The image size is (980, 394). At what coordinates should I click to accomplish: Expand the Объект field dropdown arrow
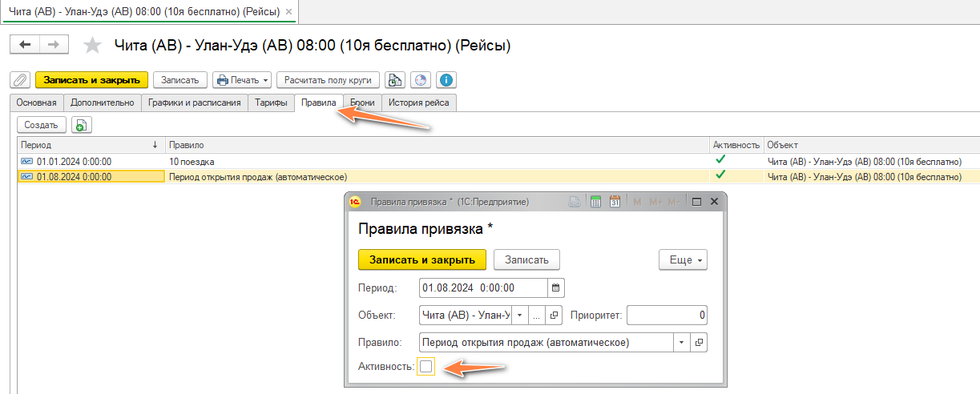519,316
